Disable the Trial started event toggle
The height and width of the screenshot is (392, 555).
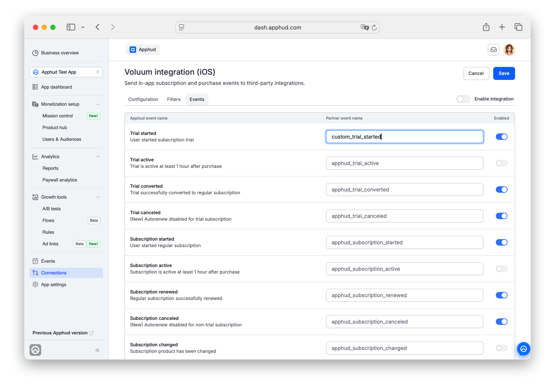point(502,137)
